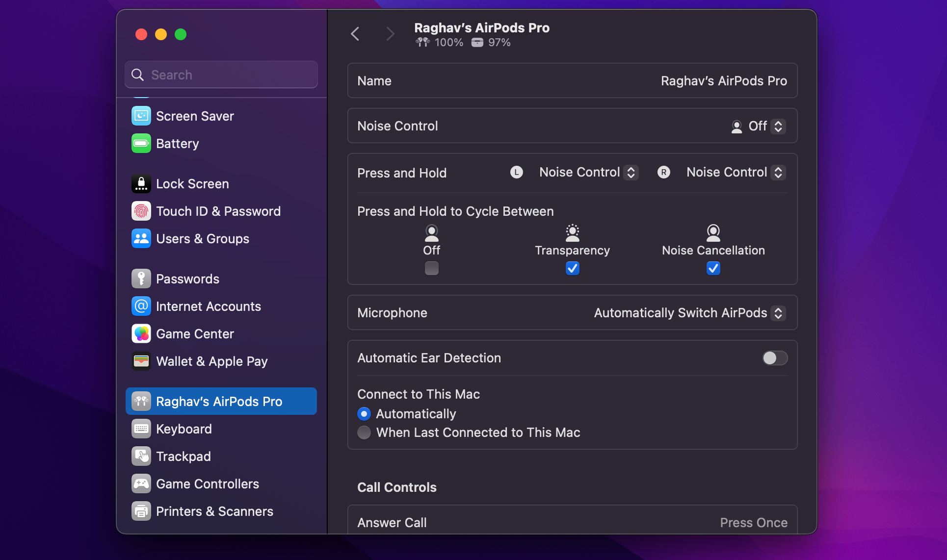The height and width of the screenshot is (560, 947).
Task: Select the Game Center icon
Action: tap(141, 333)
